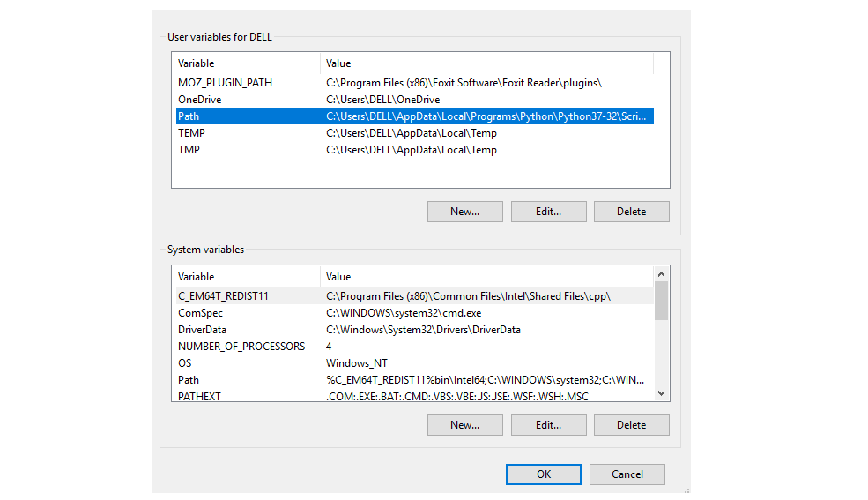Confirm the dialog with OK
This screenshot has width=868, height=500.
point(544,474)
